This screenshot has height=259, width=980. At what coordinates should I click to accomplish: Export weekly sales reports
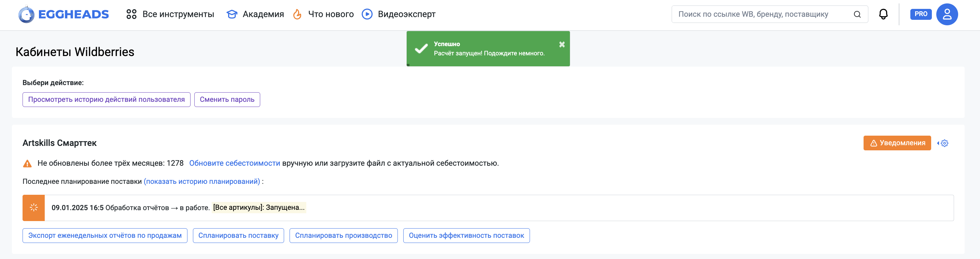pyautogui.click(x=104, y=235)
